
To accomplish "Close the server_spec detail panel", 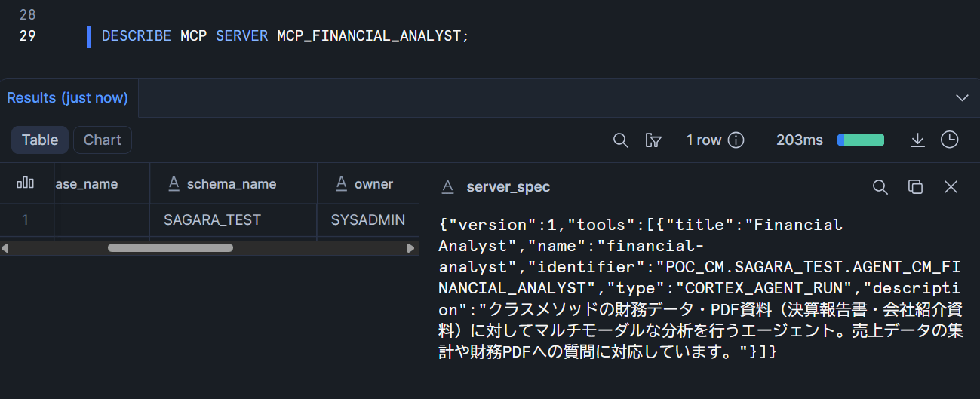I will click(951, 187).
